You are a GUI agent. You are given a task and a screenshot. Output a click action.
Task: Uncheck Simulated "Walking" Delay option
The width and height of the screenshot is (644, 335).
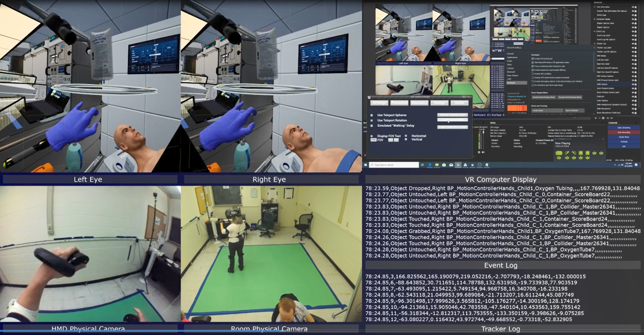coord(372,126)
